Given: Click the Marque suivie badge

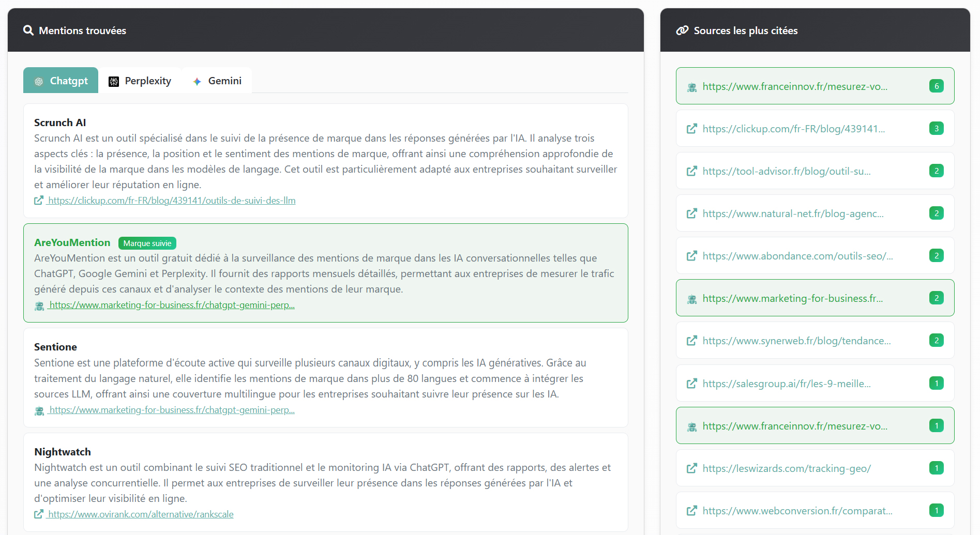Looking at the screenshot, I should pos(147,243).
